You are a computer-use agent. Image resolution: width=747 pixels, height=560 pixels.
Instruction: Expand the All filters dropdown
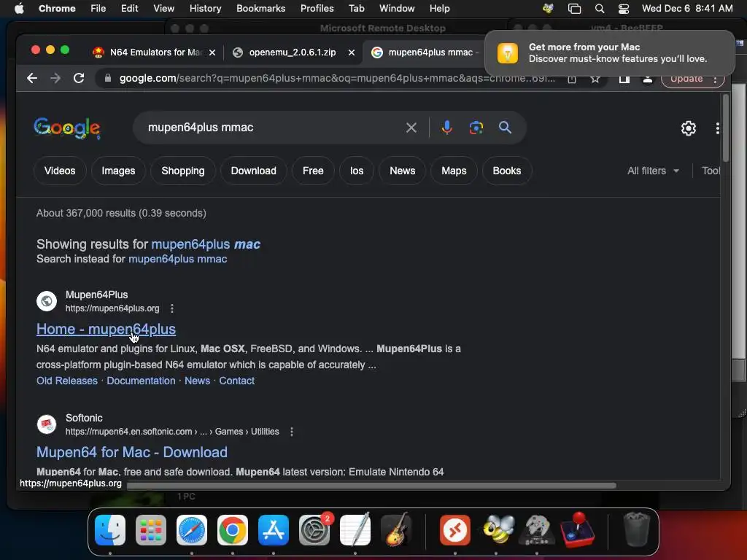(x=653, y=171)
